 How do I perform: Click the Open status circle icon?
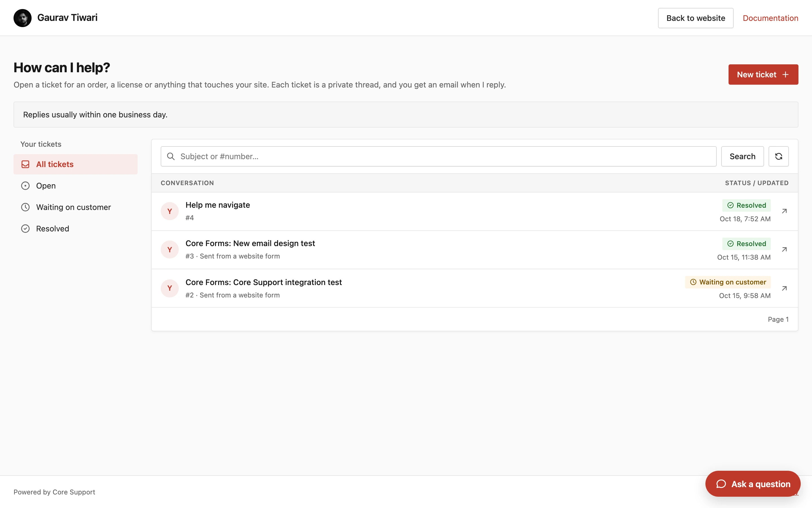(25, 186)
